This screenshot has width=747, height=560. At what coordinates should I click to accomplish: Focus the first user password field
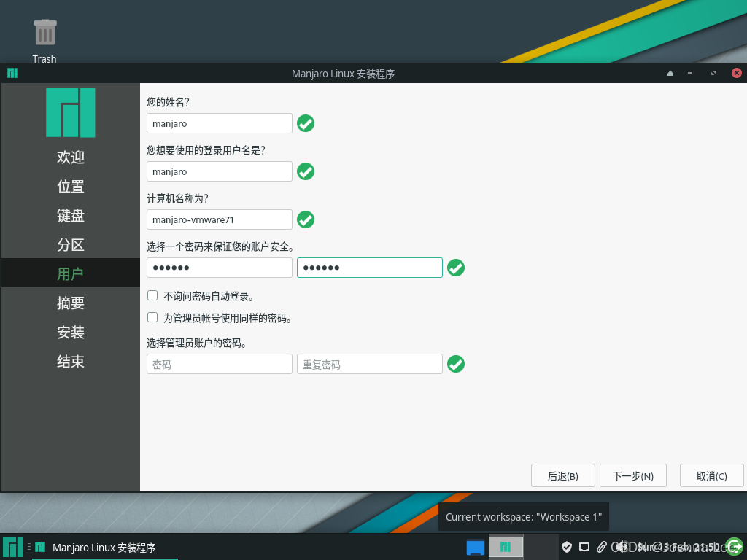point(220,268)
